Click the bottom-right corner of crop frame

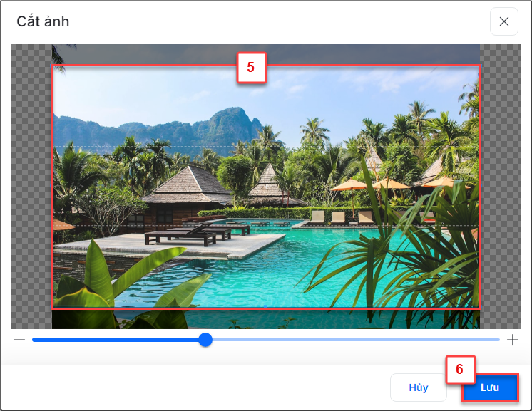click(x=480, y=308)
